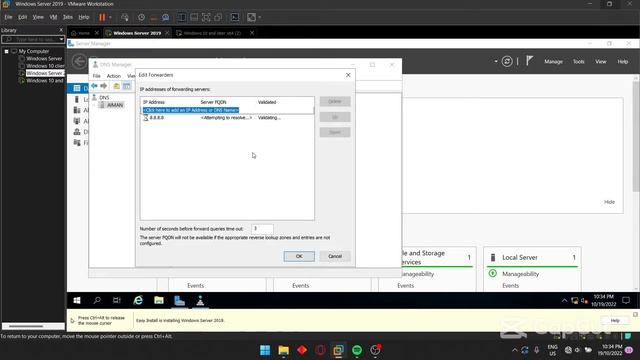Close the Edit Forwarders dialog
640x360 pixels.
(x=348, y=75)
